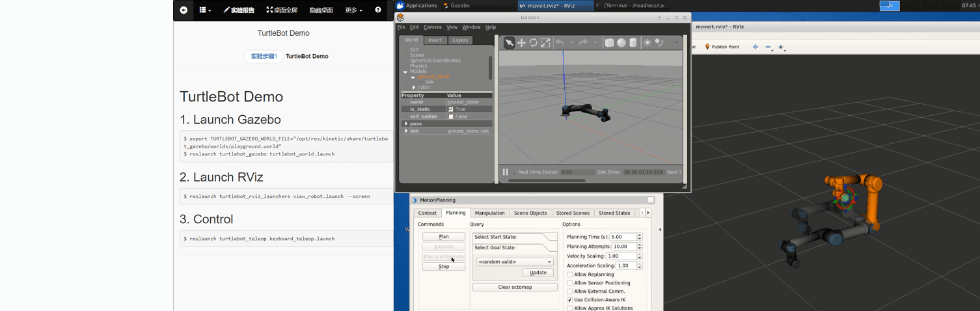The height and width of the screenshot is (311, 980).
Task: Switch to the Insert tab in Gazebo
Action: point(435,40)
